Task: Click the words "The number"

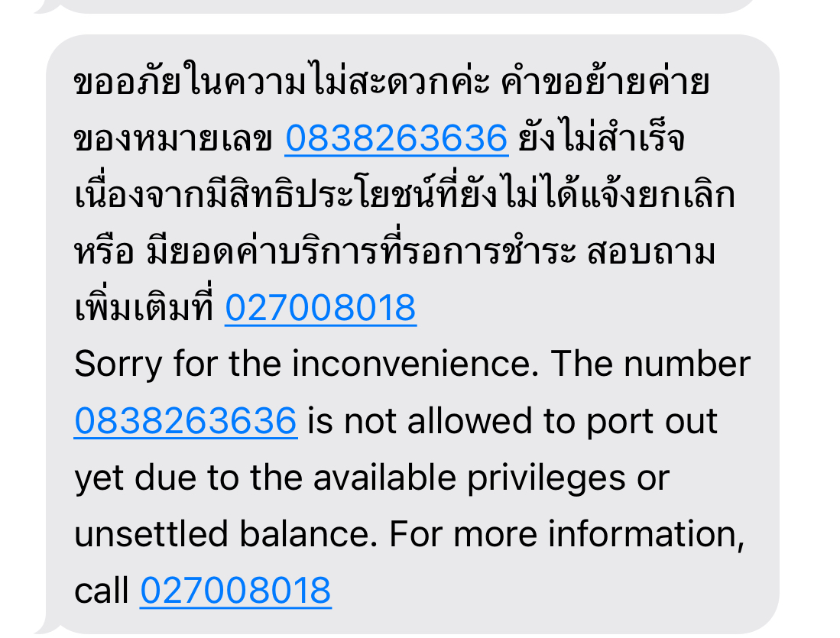Action: 651,364
